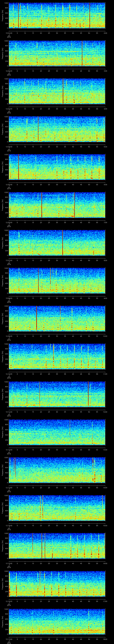Screen dimensions: 114x644
Task: Click the 9:00 end time label
Action: coord(105,298)
